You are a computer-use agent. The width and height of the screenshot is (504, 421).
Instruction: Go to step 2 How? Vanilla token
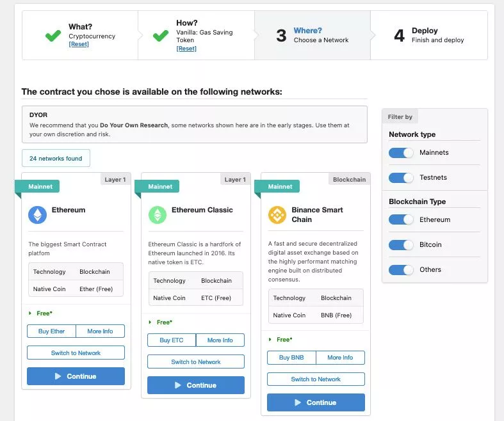tap(197, 35)
